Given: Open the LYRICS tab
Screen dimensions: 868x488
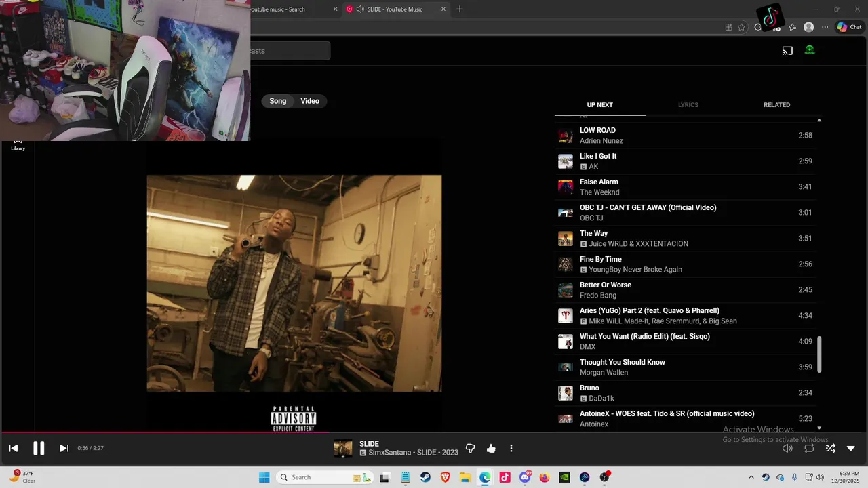Looking at the screenshot, I should 688,105.
